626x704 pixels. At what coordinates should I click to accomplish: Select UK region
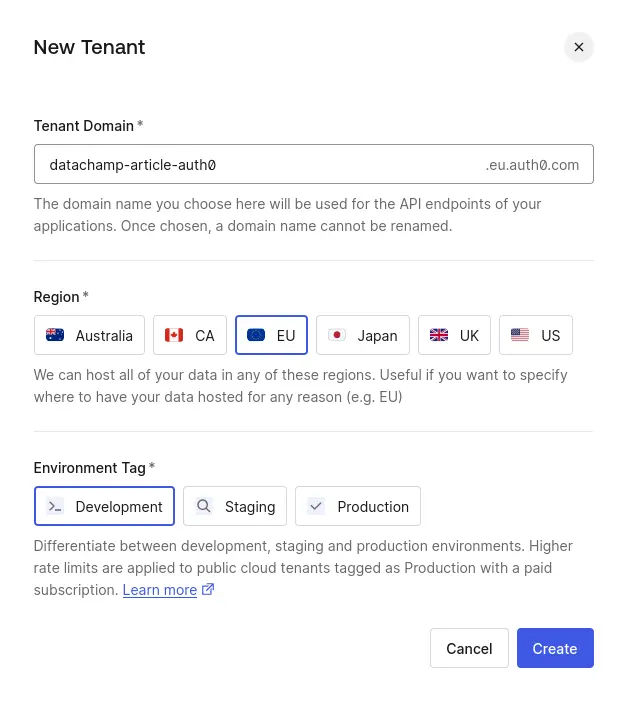coord(454,335)
